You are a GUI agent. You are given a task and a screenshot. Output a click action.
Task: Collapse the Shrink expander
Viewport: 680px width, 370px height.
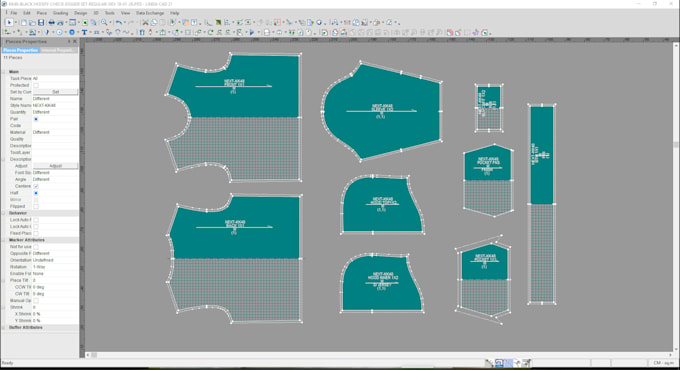pyautogui.click(x=4, y=307)
